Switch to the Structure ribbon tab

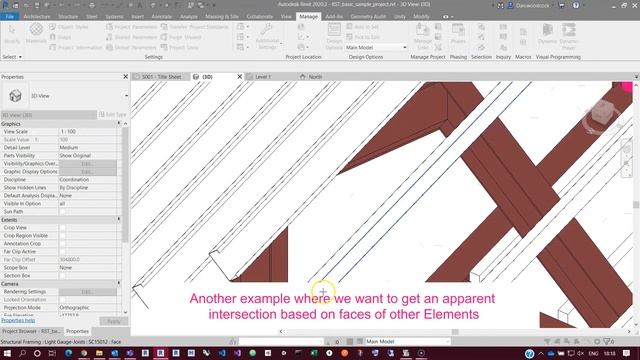tap(68, 17)
